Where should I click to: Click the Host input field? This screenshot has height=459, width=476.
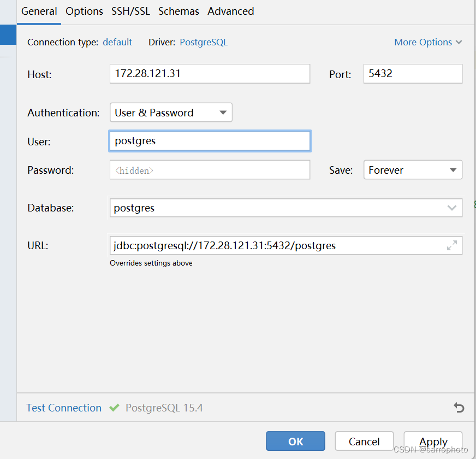(210, 74)
